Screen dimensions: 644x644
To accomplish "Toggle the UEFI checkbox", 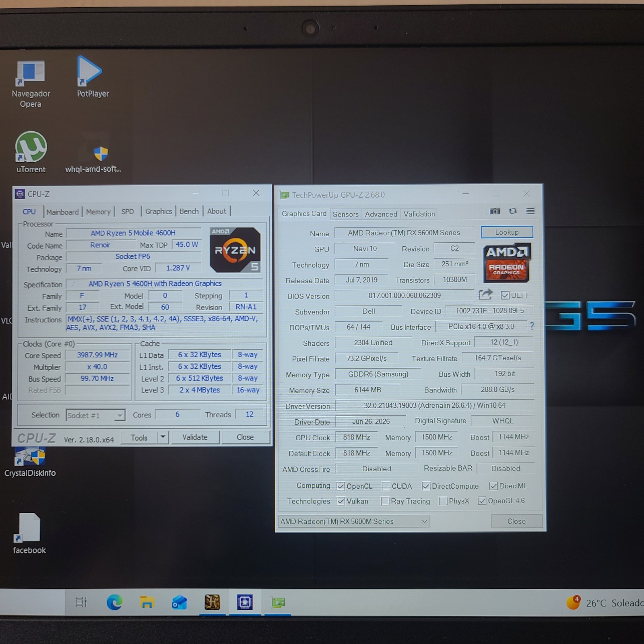I will (505, 295).
